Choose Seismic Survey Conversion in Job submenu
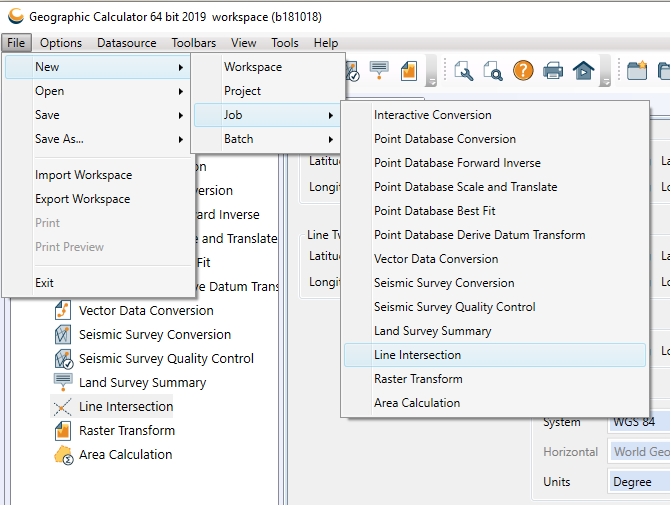671x506 pixels. 444,283
